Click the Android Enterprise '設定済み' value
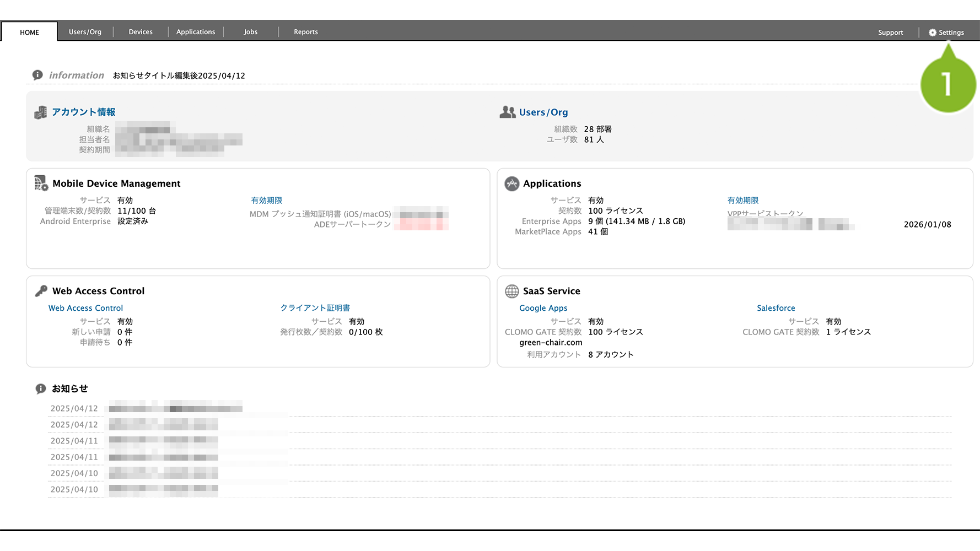Screen dimensions: 980x551 (x=133, y=221)
